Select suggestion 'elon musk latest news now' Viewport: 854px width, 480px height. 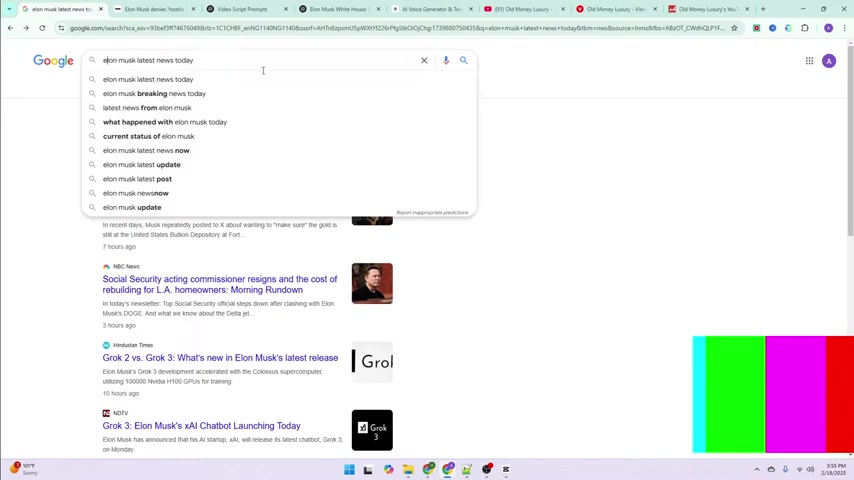[279, 150]
